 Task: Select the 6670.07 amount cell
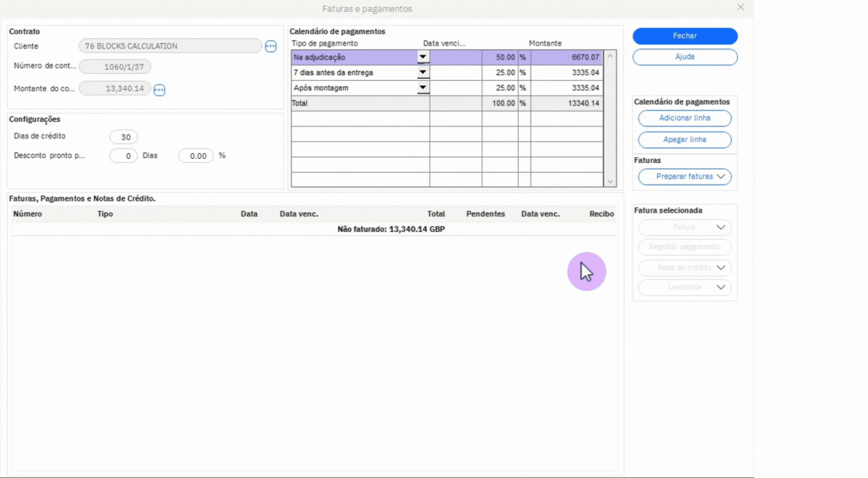tap(567, 57)
